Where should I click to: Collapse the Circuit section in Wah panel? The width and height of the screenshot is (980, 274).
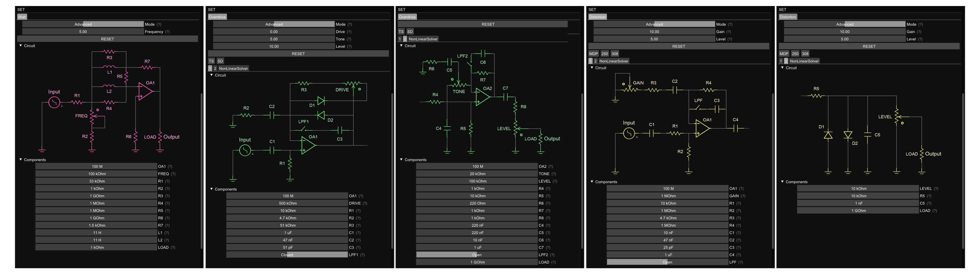(20, 45)
